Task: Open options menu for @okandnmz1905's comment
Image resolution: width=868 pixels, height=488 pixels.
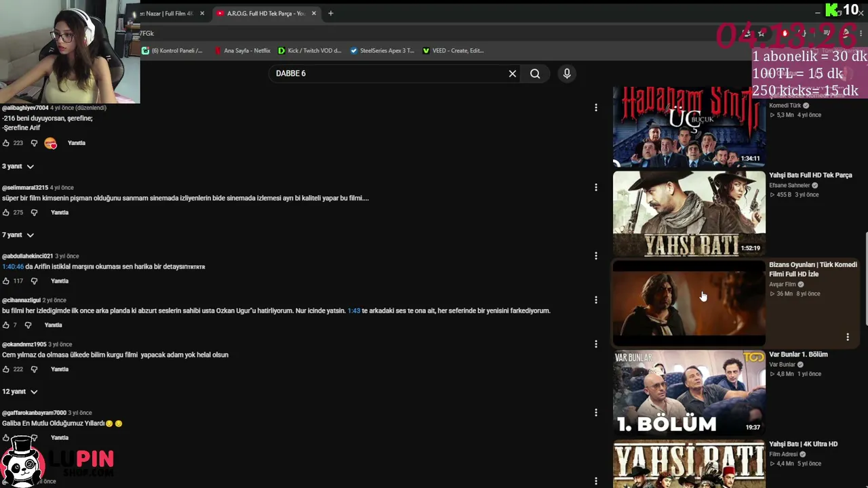Action: [596, 344]
